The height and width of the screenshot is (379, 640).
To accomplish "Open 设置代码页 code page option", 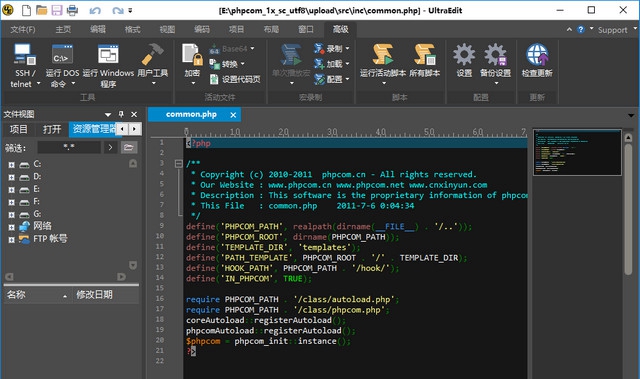I will tap(235, 79).
